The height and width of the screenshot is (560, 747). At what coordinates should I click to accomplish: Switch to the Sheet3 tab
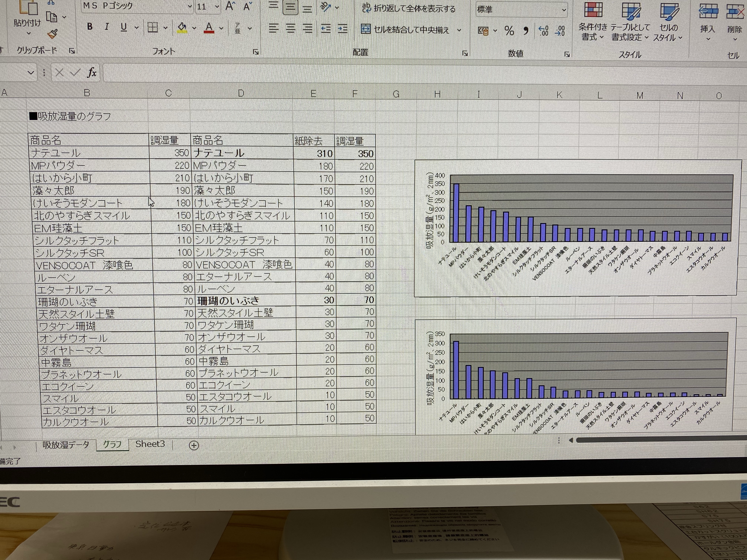point(150,444)
